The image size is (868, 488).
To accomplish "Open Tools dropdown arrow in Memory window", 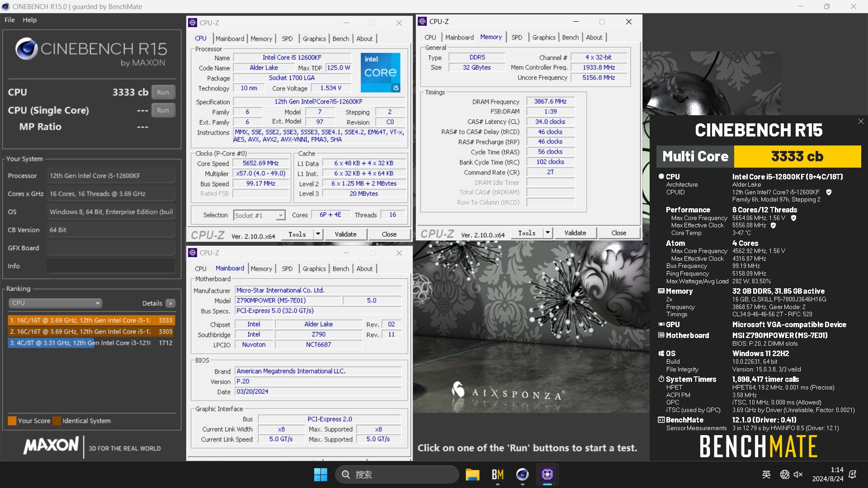I will pyautogui.click(x=547, y=233).
